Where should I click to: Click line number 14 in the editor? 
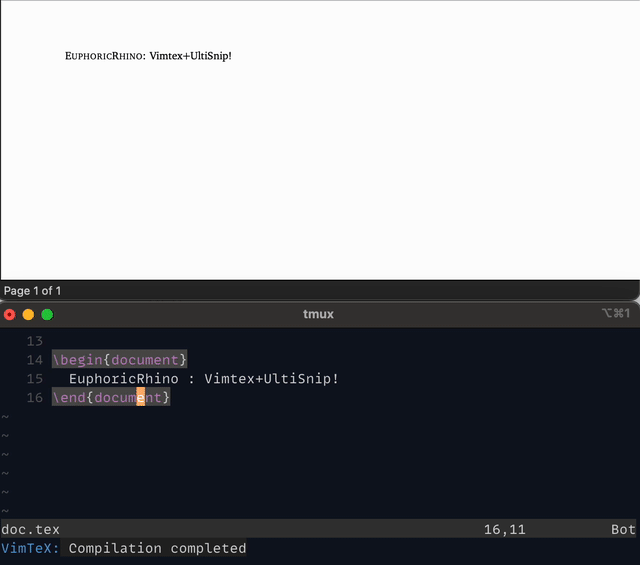point(35,360)
